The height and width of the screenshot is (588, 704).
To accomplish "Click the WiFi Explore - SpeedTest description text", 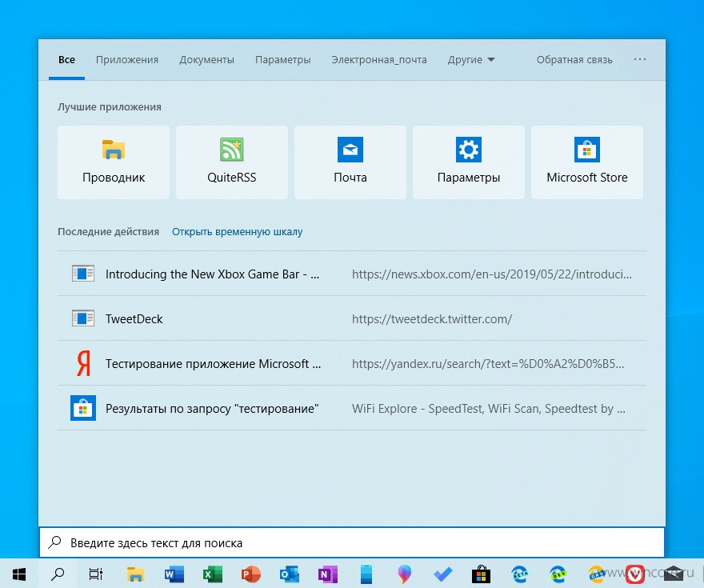I will click(x=489, y=409).
